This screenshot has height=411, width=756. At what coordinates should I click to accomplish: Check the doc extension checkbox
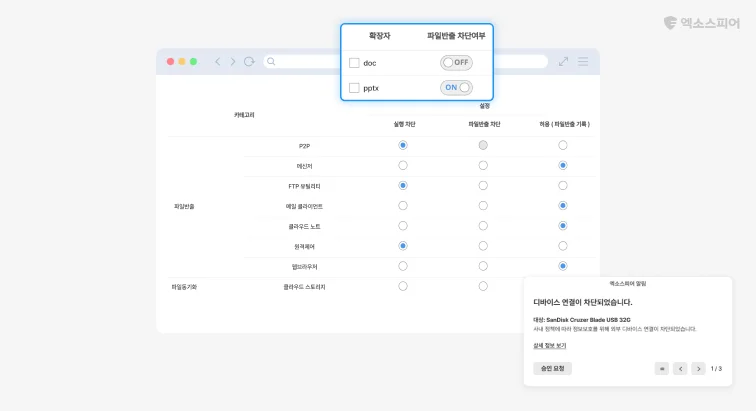point(354,63)
